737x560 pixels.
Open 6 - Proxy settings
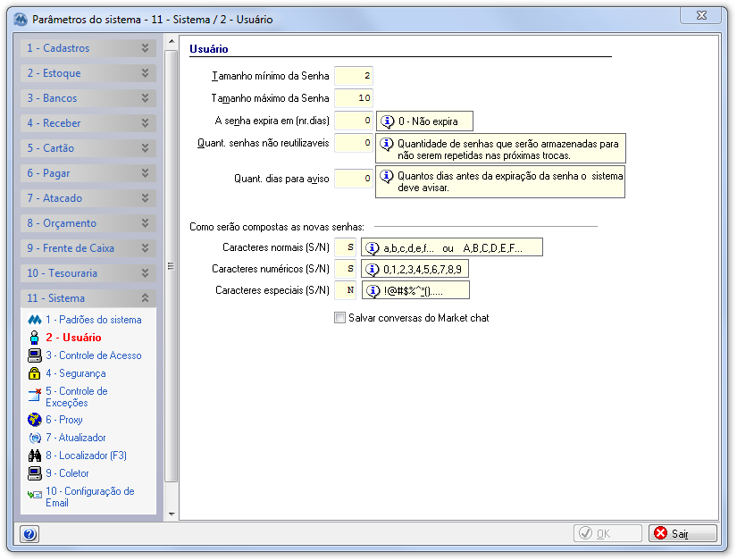pos(64,420)
